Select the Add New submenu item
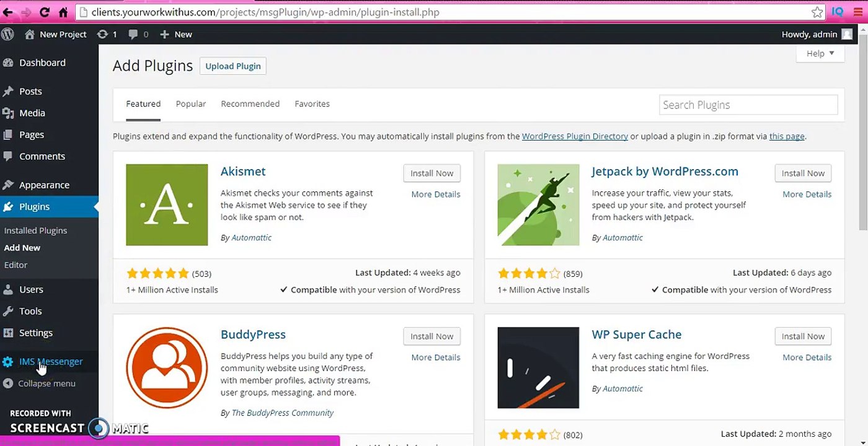 coord(22,248)
